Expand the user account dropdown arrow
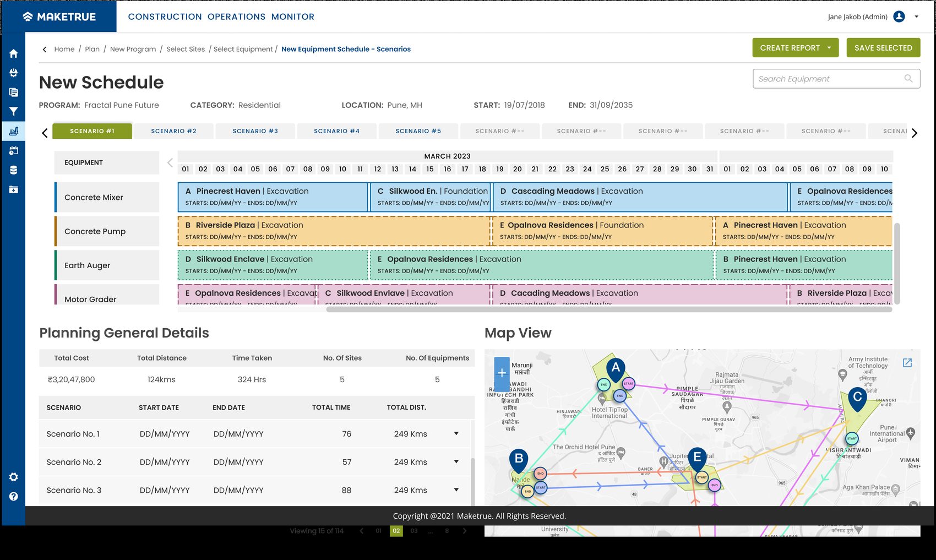This screenshot has height=560, width=936. point(916,17)
